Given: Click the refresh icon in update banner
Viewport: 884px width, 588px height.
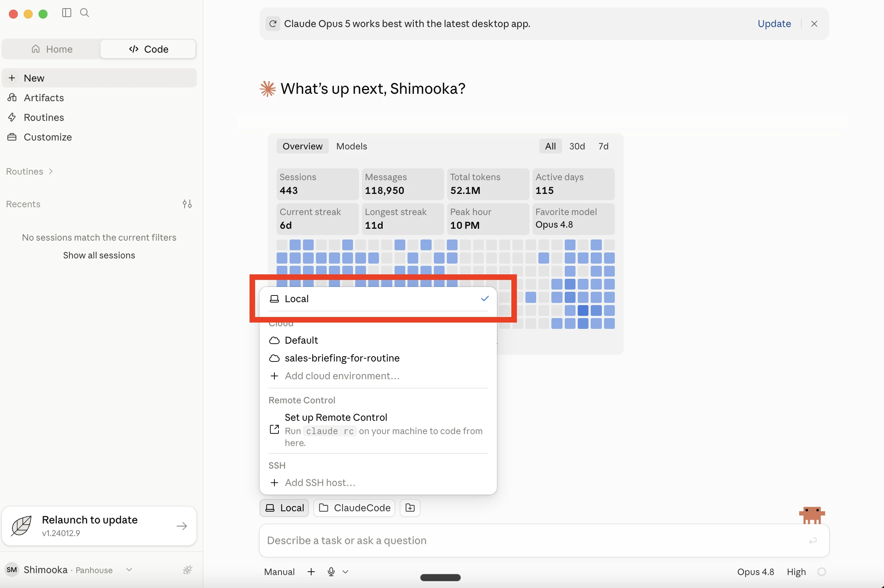Looking at the screenshot, I should tap(273, 24).
